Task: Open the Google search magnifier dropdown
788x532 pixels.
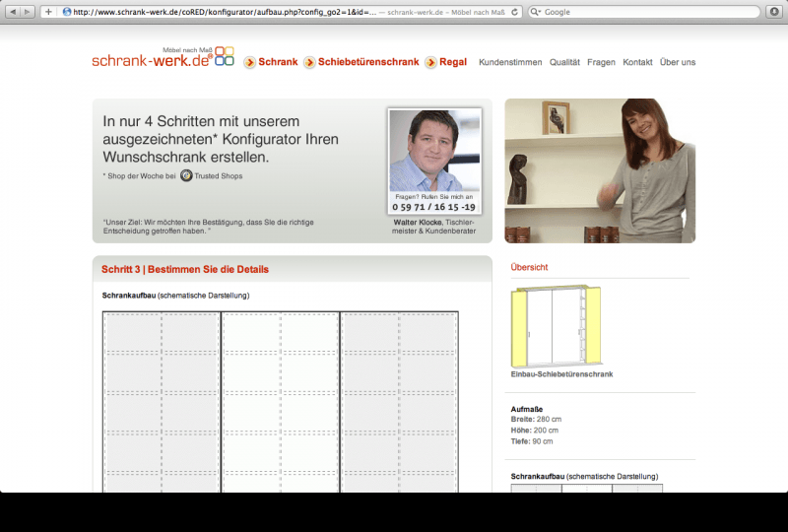Action: [536, 12]
